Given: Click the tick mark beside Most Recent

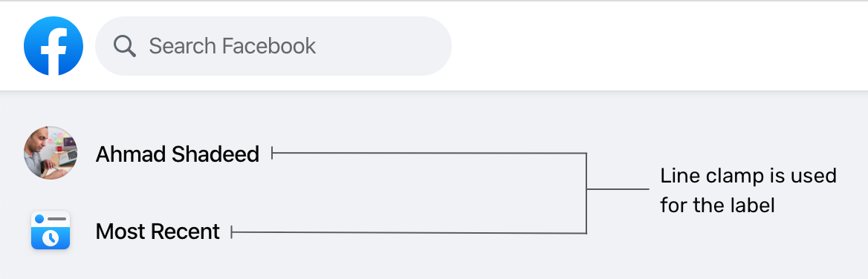Looking at the screenshot, I should (x=232, y=232).
